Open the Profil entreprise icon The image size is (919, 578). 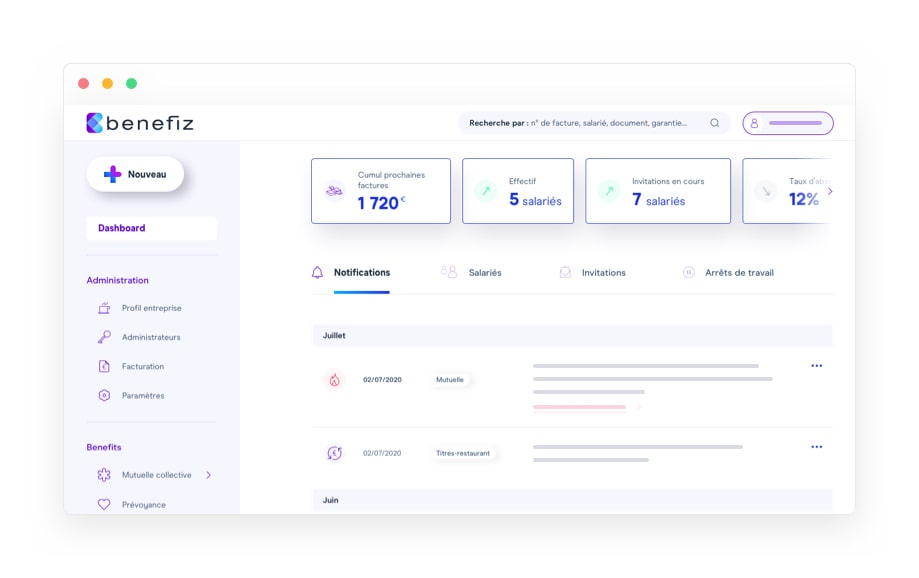pos(106,308)
